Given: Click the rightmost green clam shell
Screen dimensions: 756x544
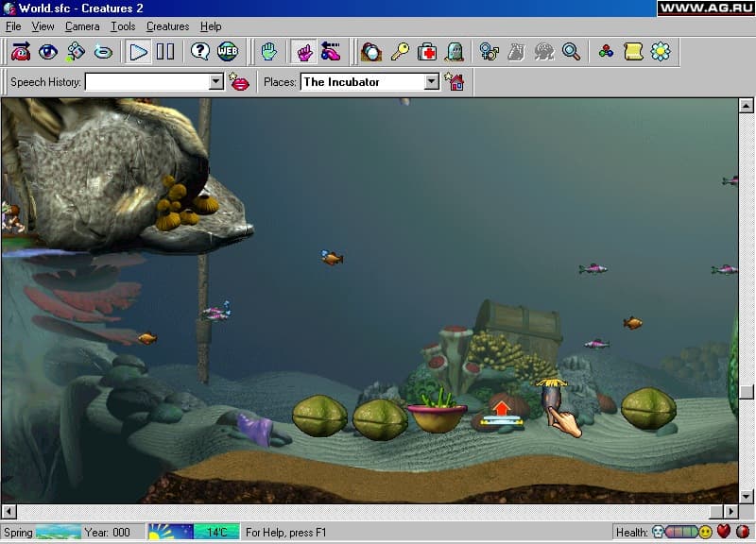Looking at the screenshot, I should [649, 409].
